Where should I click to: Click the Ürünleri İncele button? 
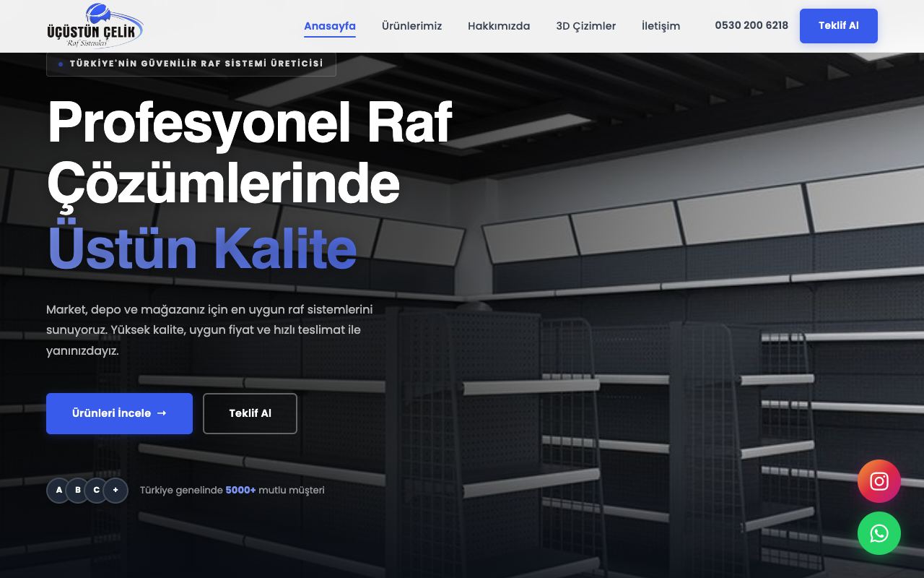(119, 413)
